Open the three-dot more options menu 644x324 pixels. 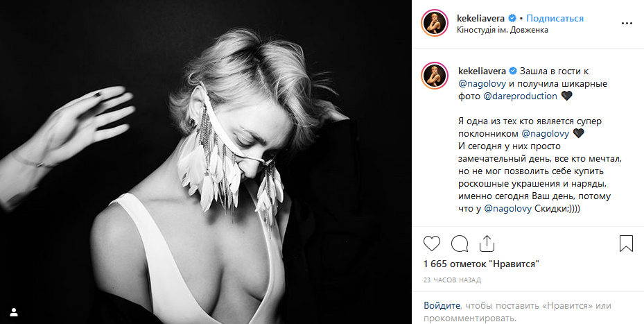[627, 24]
